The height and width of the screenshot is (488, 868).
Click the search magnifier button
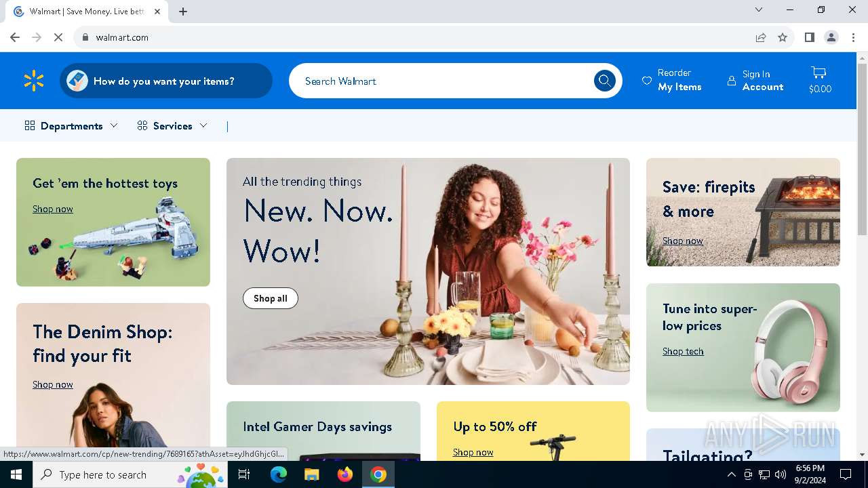pyautogui.click(x=604, y=81)
